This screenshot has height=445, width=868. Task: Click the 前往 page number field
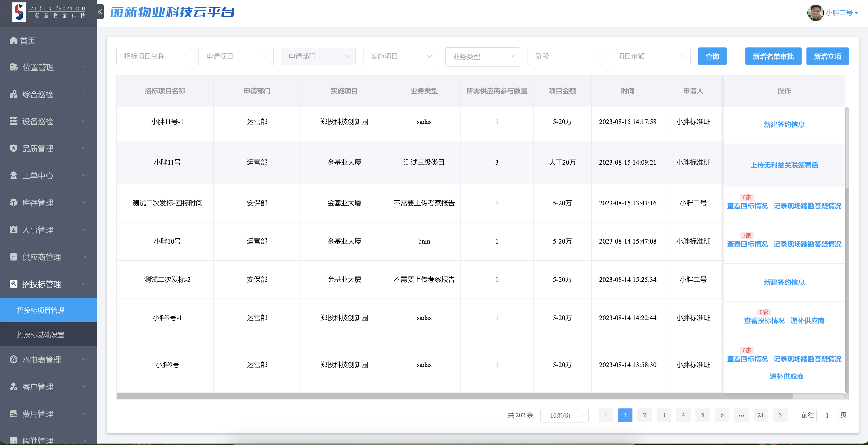pos(827,415)
